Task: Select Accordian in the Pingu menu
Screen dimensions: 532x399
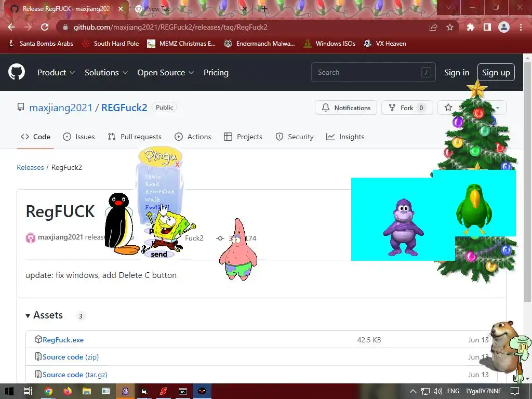Action: point(160,192)
